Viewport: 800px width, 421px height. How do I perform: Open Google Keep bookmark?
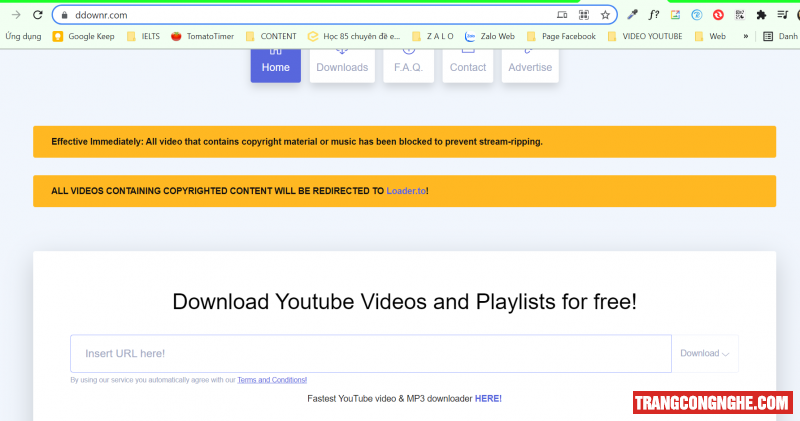click(84, 36)
